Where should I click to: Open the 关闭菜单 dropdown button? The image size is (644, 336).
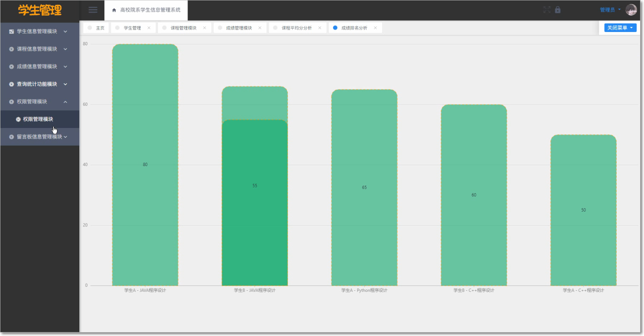(x=620, y=28)
